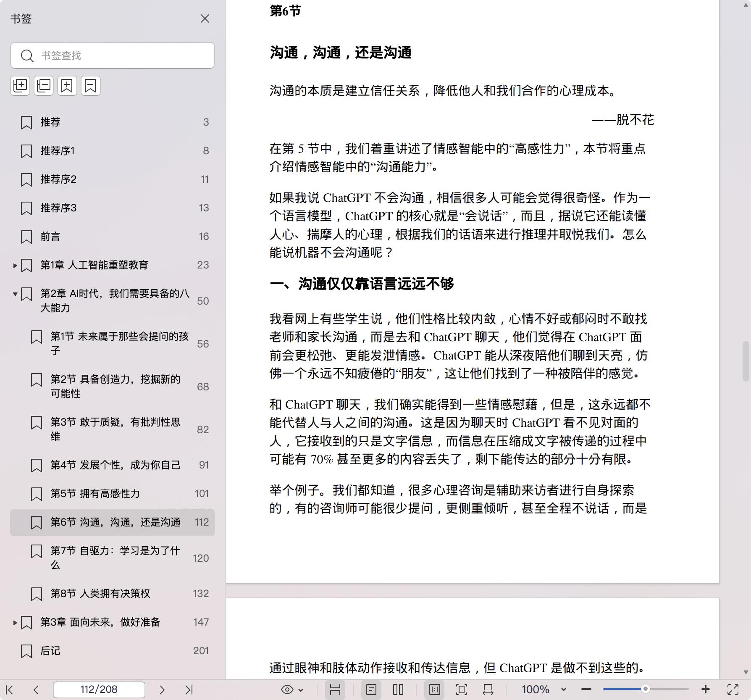Go to 第7节 自驱力

(113, 558)
